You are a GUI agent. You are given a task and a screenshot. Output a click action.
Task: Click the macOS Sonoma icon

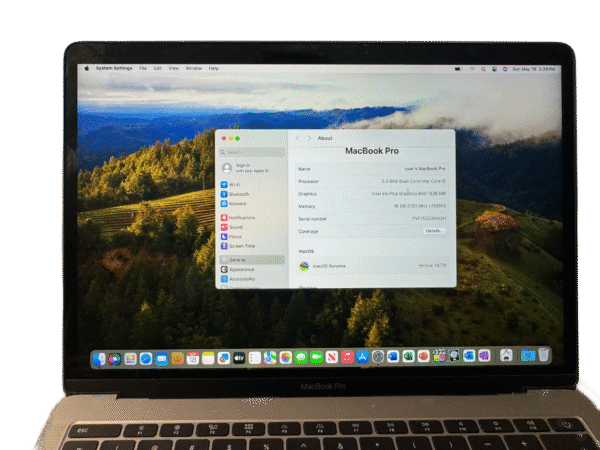304,266
